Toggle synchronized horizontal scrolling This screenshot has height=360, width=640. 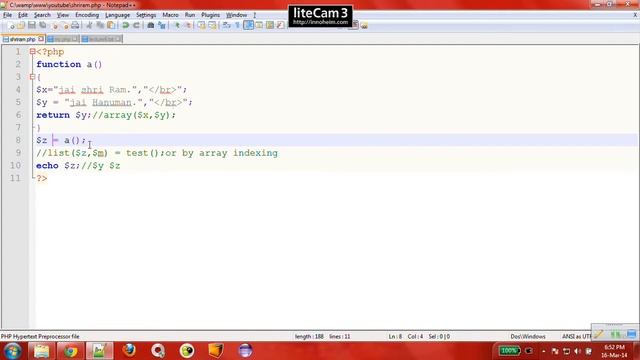click(212, 25)
